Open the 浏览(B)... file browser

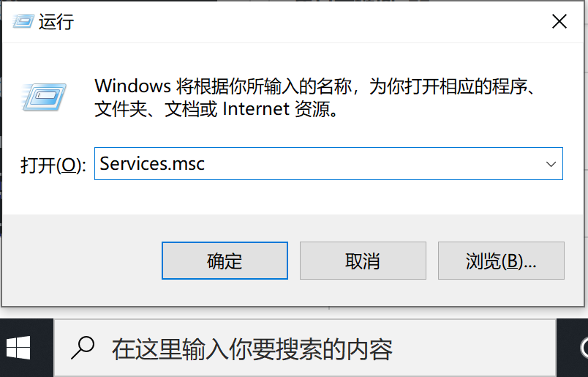click(x=501, y=261)
